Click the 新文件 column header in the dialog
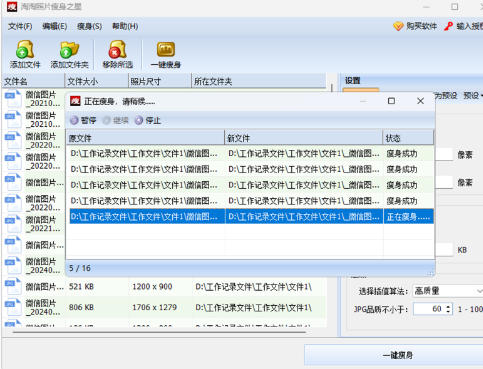Viewport: 483px width, 369px height. tap(304, 138)
